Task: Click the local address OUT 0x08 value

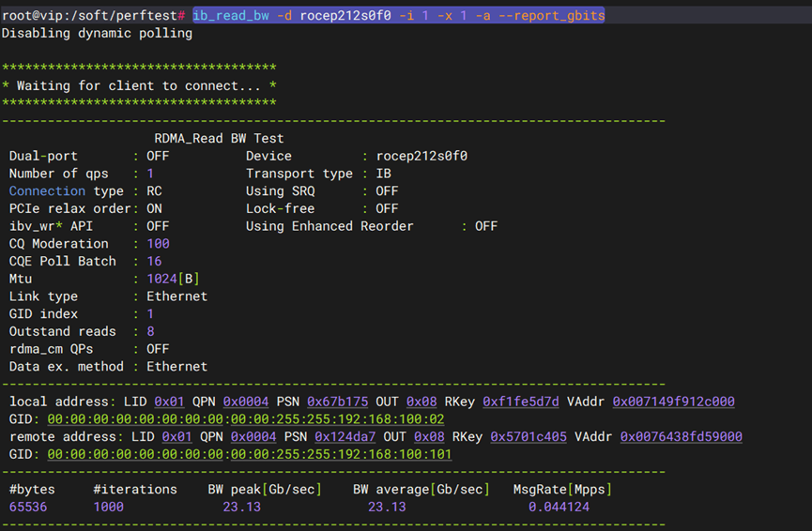Action: 421,402
